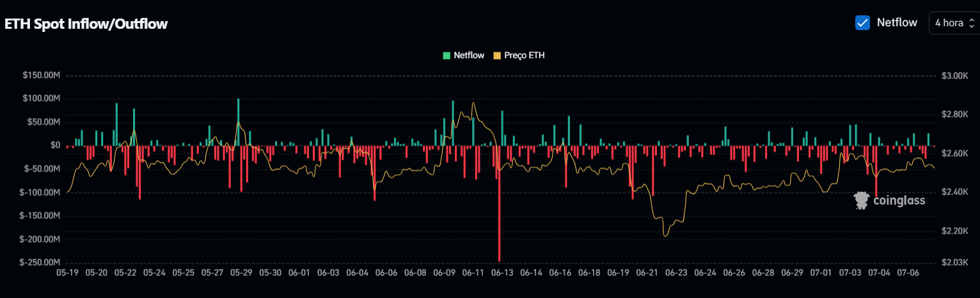Click the 05-19 date label
Screen dimensions: 980x298
coord(67,272)
